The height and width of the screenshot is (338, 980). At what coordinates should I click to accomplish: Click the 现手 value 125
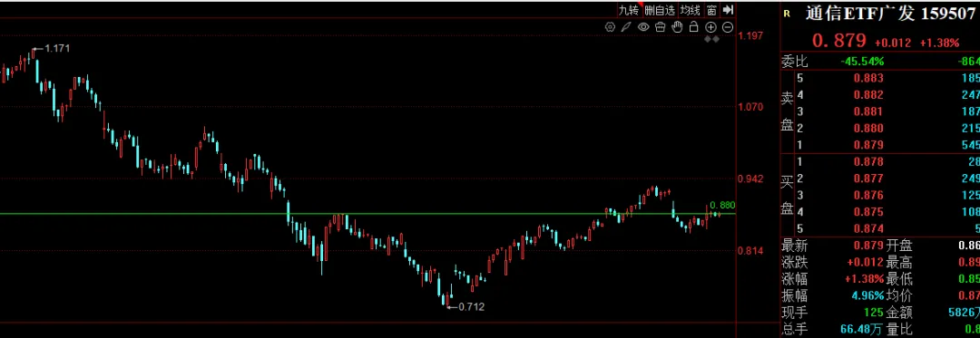click(x=874, y=313)
